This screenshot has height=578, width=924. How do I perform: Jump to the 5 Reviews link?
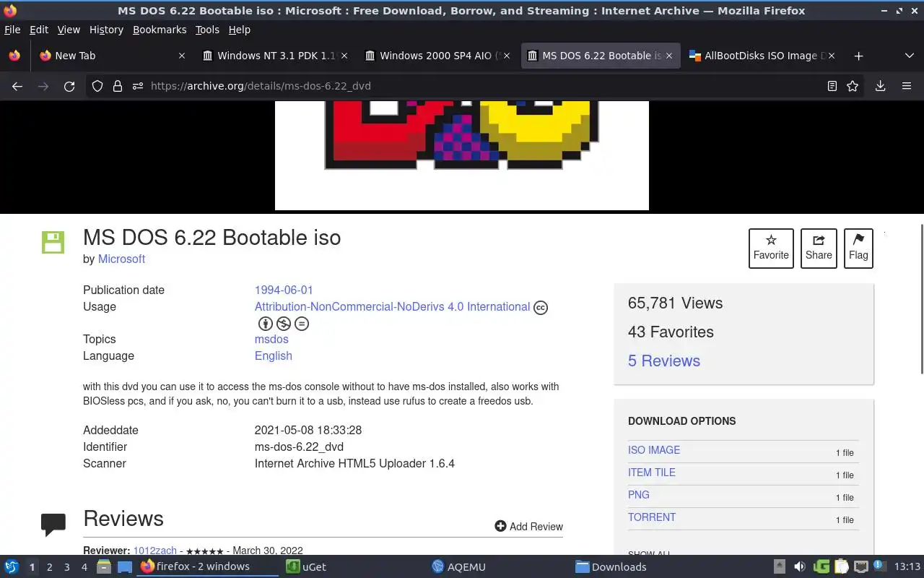[x=664, y=361]
